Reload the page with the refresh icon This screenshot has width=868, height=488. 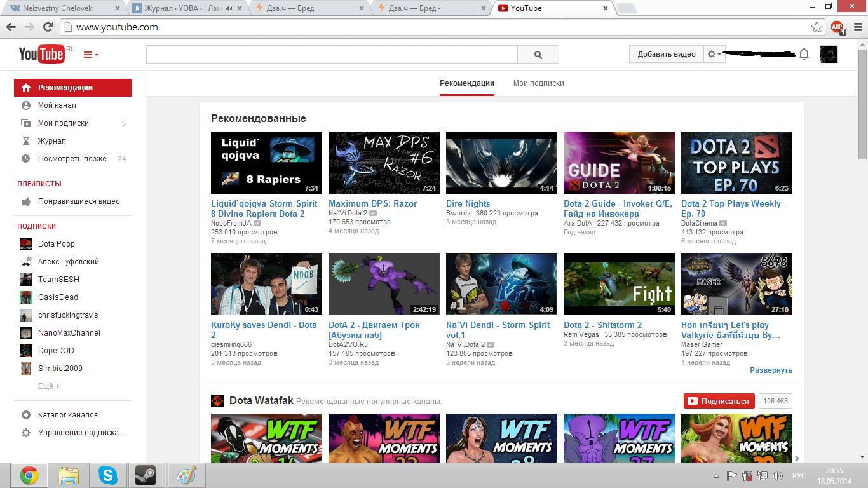(x=48, y=27)
